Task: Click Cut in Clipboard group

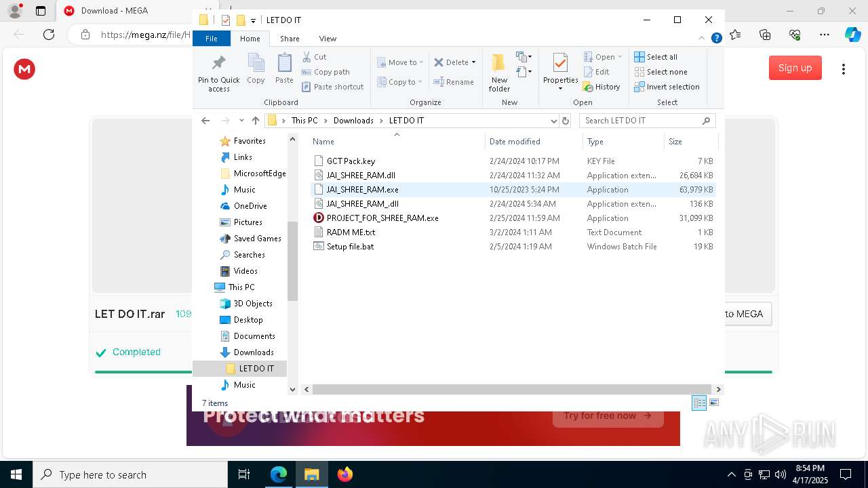Action: pyautogui.click(x=314, y=57)
